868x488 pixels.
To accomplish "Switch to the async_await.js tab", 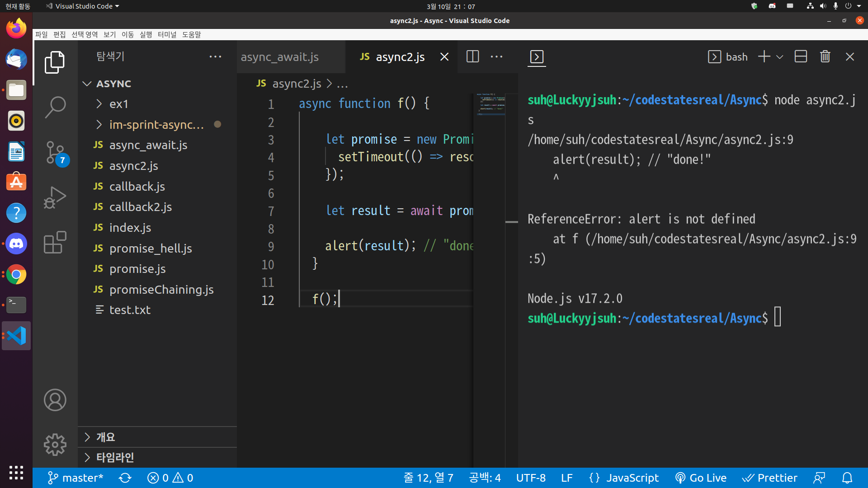I will (280, 57).
